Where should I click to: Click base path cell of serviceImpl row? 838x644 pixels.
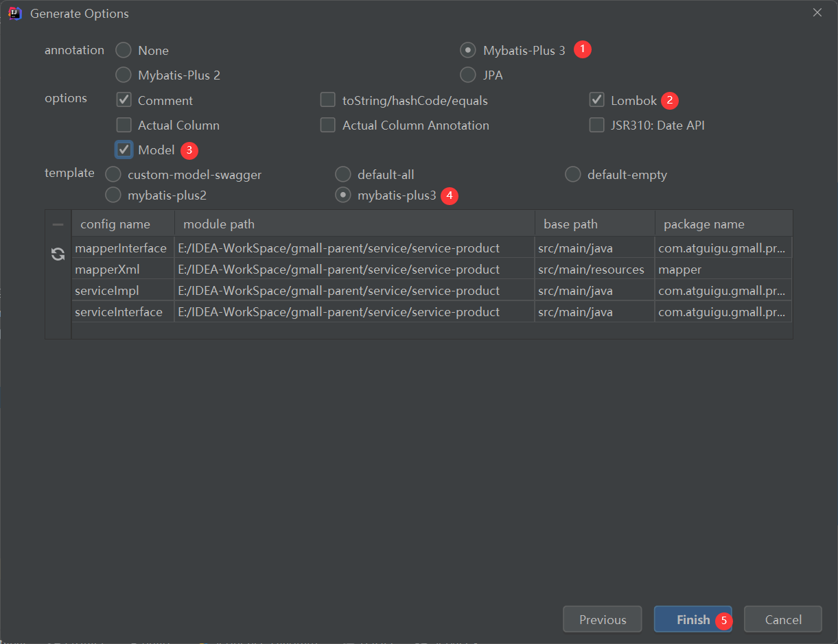click(x=595, y=290)
